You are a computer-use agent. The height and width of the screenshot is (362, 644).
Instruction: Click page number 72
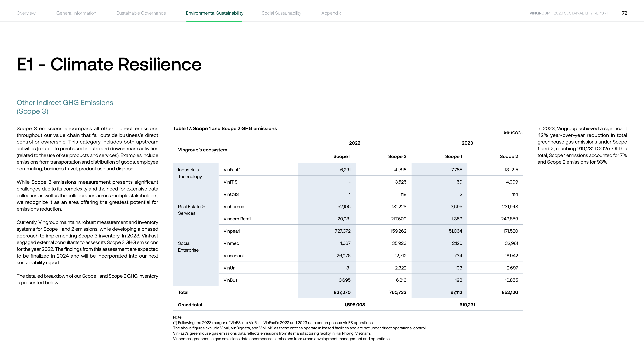click(625, 13)
